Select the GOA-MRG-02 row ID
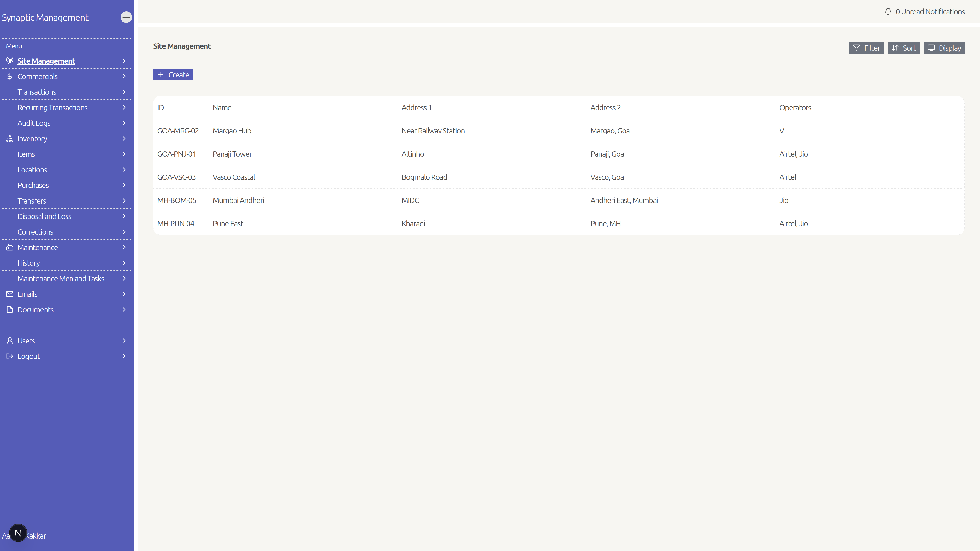This screenshot has width=980, height=551. point(178,131)
